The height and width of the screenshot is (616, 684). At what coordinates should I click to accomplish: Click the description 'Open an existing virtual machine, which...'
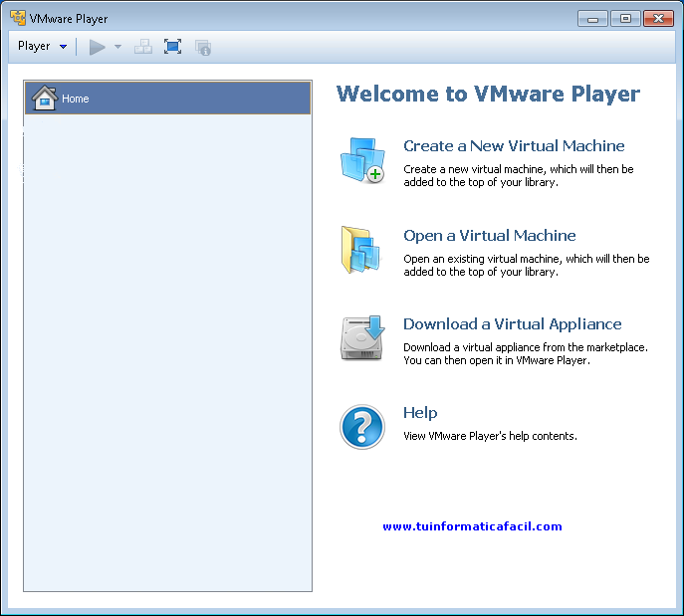(527, 265)
